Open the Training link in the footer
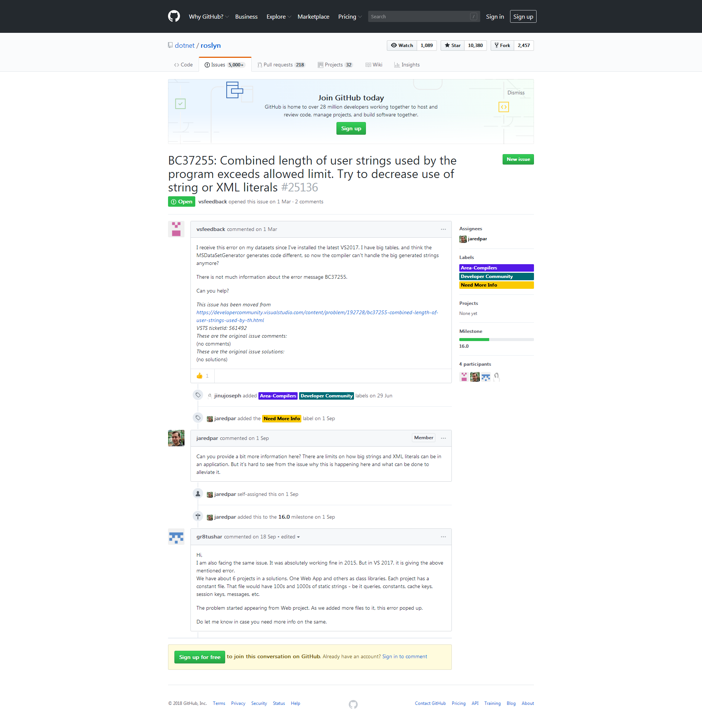Viewport: 702px width, 728px height. (493, 703)
